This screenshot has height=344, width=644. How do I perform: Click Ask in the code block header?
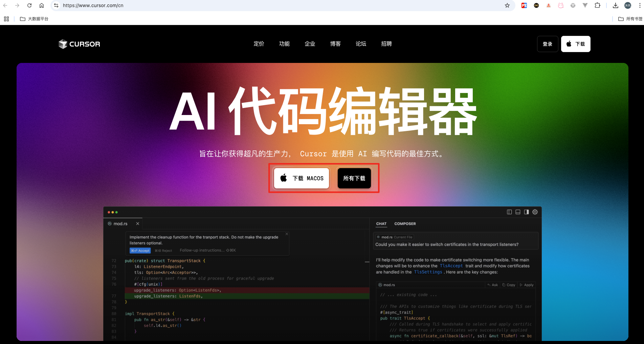coord(493,285)
